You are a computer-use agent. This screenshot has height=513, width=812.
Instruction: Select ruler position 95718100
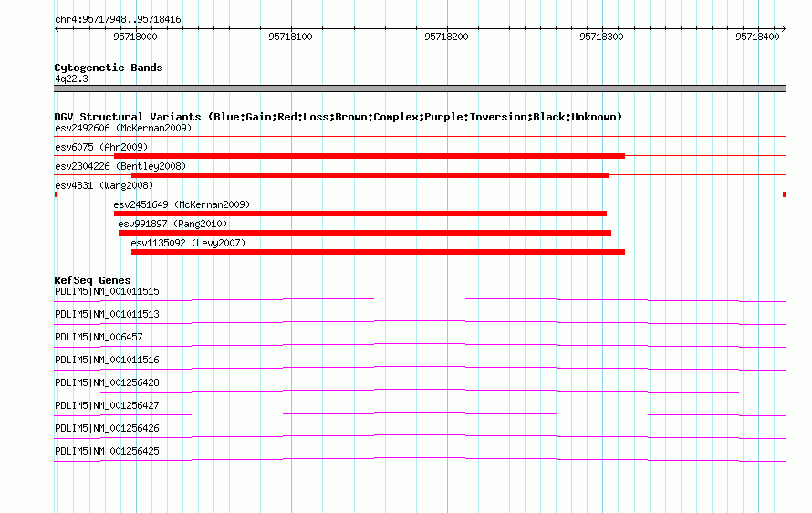290,37
